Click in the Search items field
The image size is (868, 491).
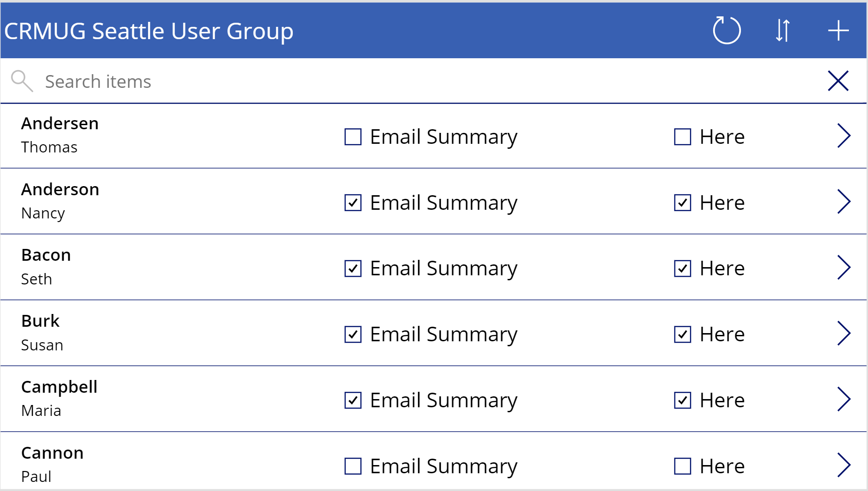click(428, 81)
